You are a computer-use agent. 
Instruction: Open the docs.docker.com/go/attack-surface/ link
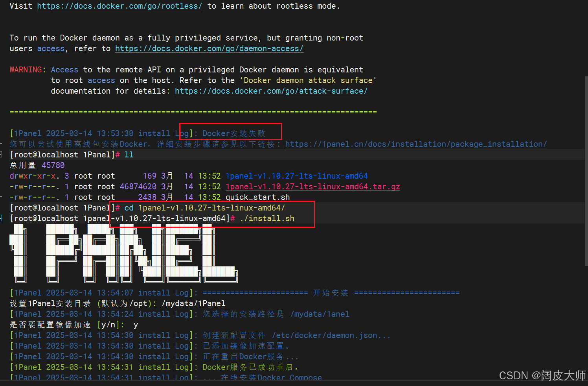(271, 91)
